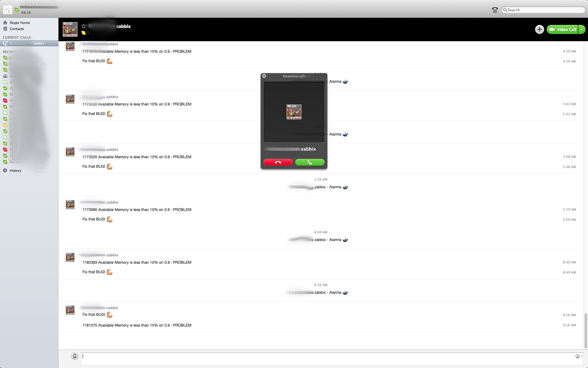Click the add people plus button
This screenshot has height=368, width=588.
[539, 29]
